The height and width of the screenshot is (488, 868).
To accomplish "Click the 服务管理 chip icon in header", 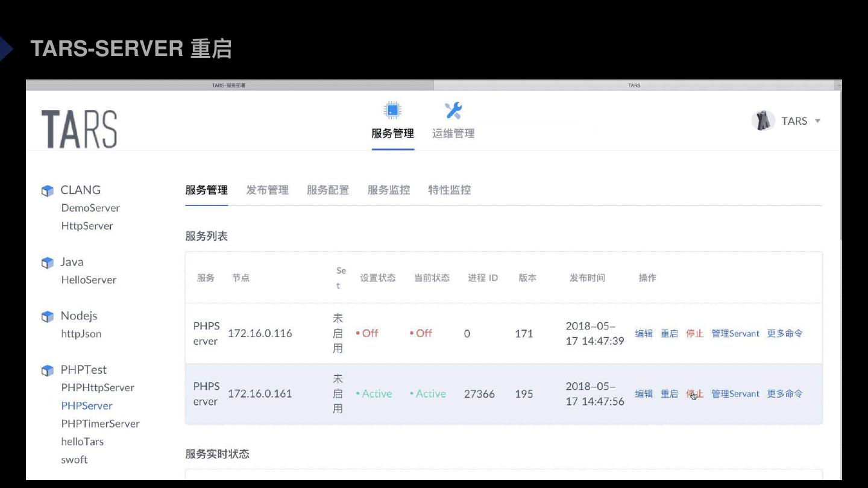I will [x=392, y=111].
